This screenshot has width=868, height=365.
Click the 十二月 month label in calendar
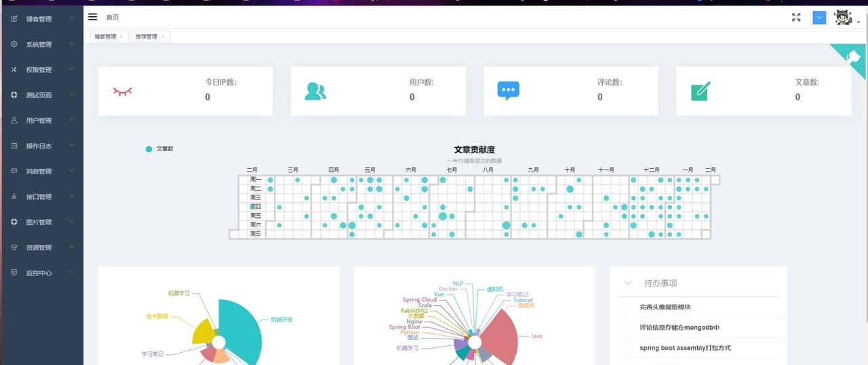click(x=652, y=170)
